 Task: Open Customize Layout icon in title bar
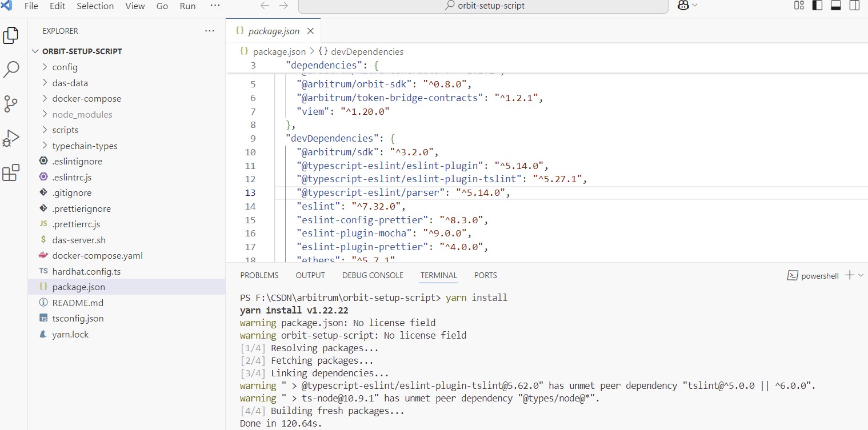799,6
